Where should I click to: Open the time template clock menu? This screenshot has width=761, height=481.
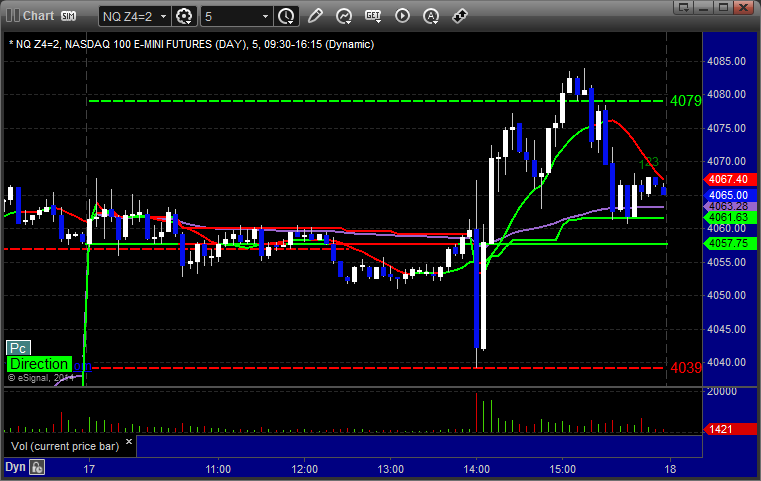(x=286, y=17)
